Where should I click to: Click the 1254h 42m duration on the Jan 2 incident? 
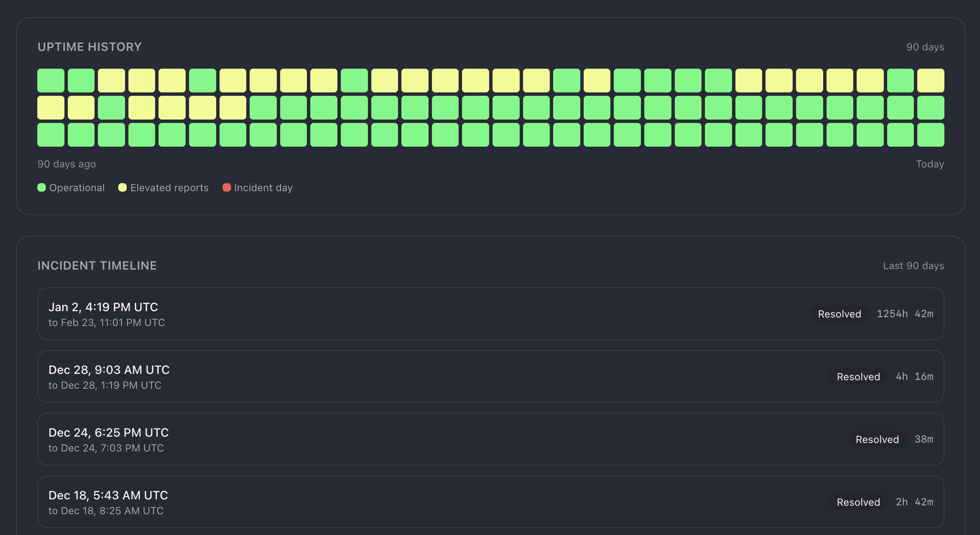[905, 314]
